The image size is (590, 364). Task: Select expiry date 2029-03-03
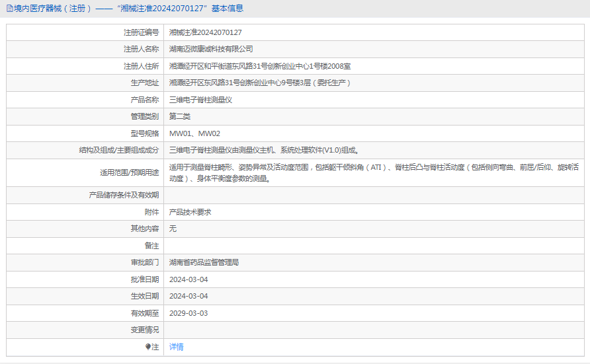189,313
